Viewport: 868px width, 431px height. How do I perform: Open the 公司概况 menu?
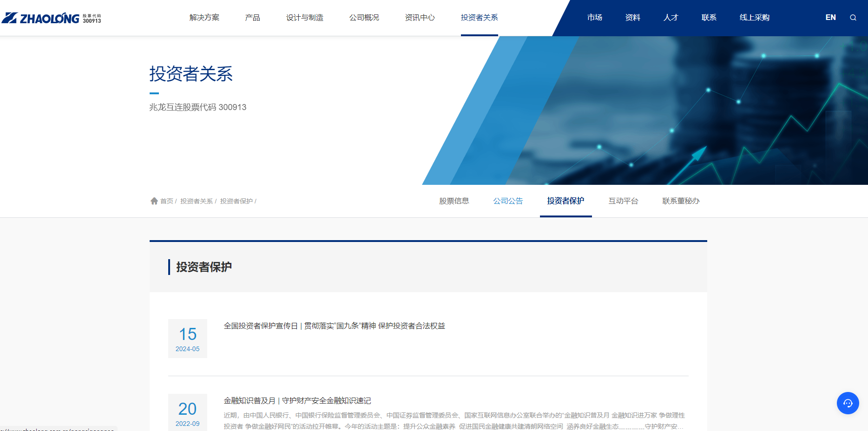click(x=364, y=18)
